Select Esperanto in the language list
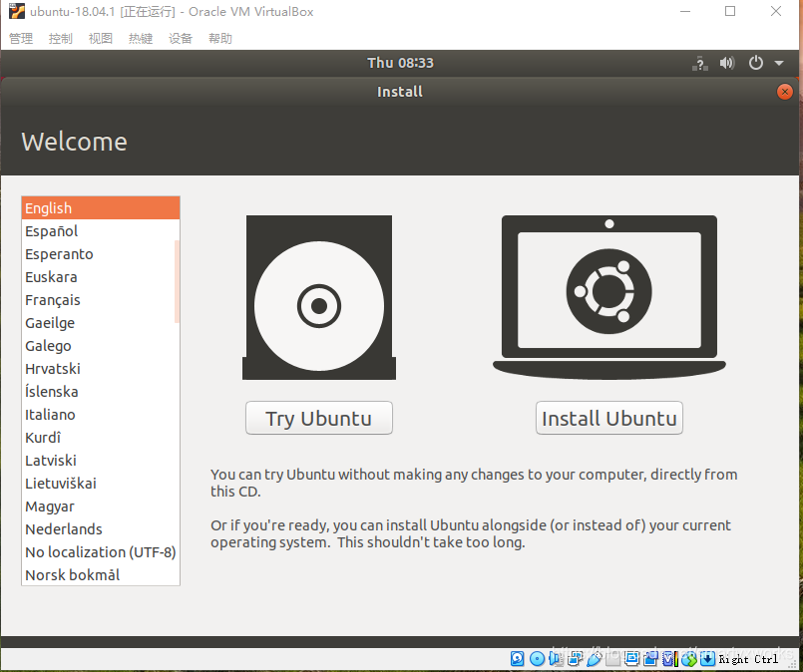Image resolution: width=803 pixels, height=672 pixels. 101,254
